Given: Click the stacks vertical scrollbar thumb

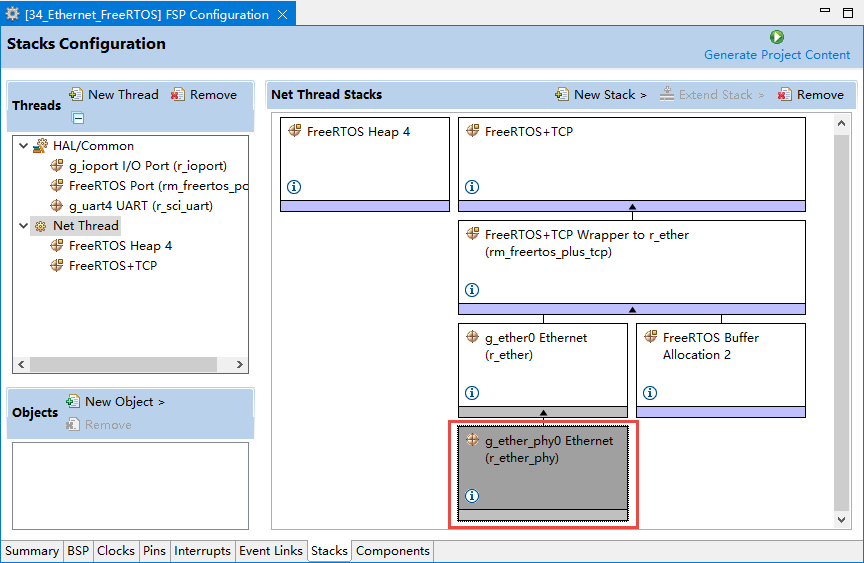Looking at the screenshot, I should click(841, 322).
